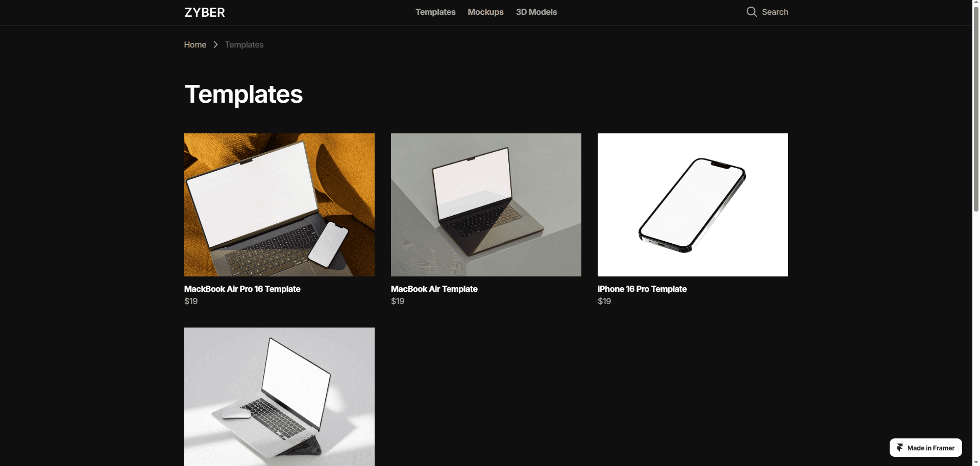Click the $19 price under iPhone 16 Pro
The image size is (980, 466).
pyautogui.click(x=604, y=301)
